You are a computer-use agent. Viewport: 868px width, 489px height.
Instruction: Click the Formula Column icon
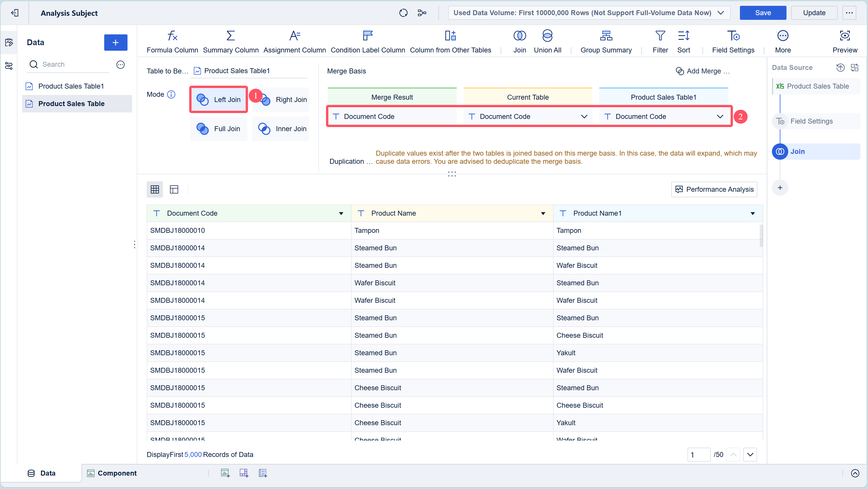click(x=172, y=36)
